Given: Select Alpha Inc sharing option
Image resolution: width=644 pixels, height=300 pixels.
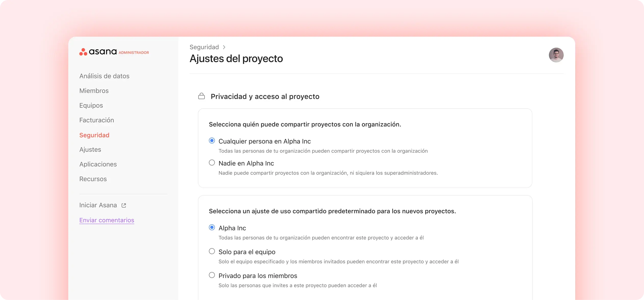Looking at the screenshot, I should (212, 227).
